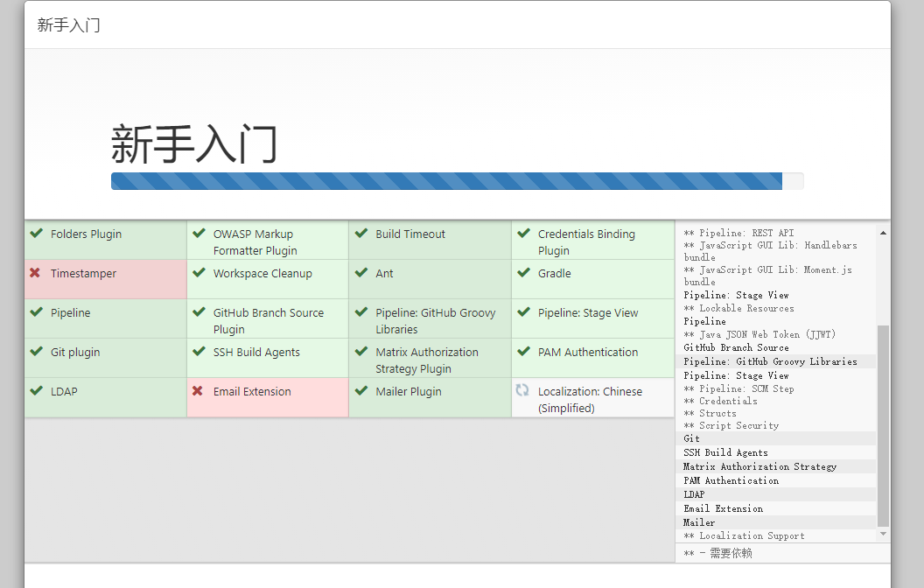Click the Build Timeout label

coord(410,234)
